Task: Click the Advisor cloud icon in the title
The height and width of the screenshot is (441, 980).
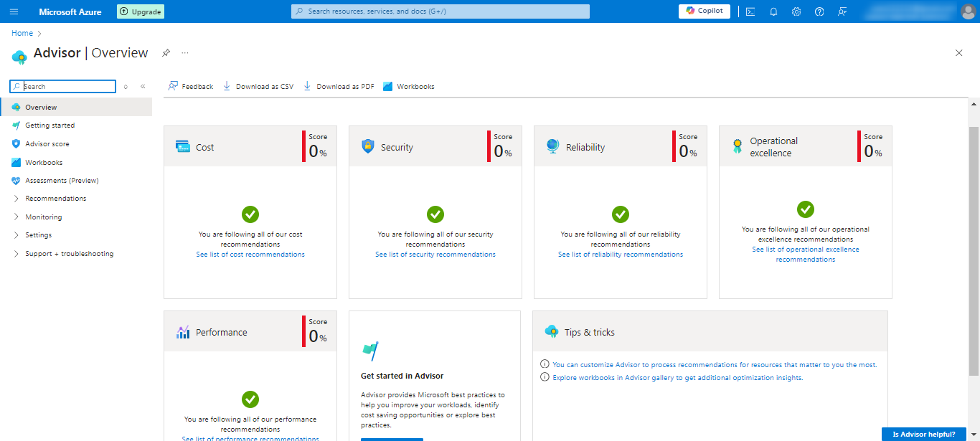Action: pyautogui.click(x=19, y=57)
